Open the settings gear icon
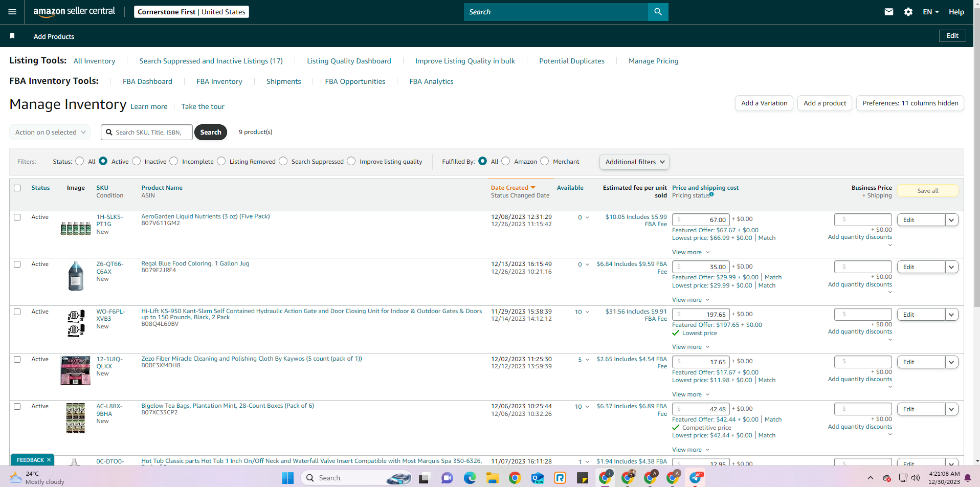Image resolution: width=980 pixels, height=487 pixels. tap(908, 12)
